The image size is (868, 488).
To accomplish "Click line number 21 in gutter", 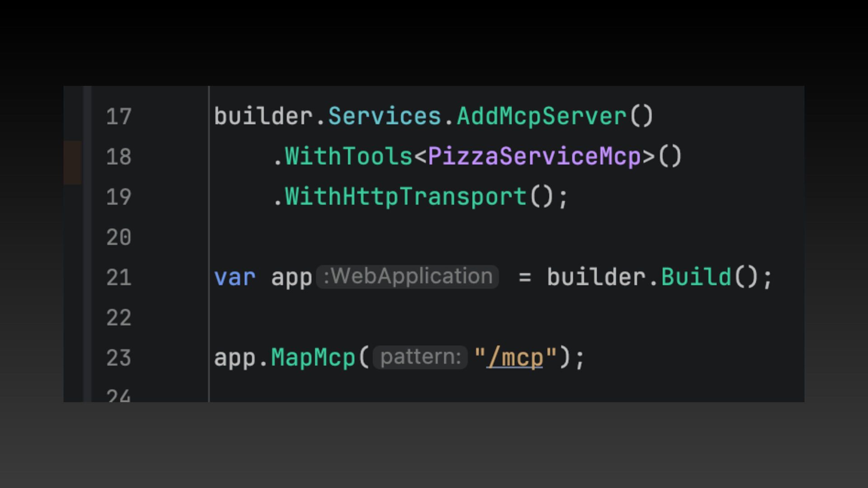I will (x=118, y=277).
